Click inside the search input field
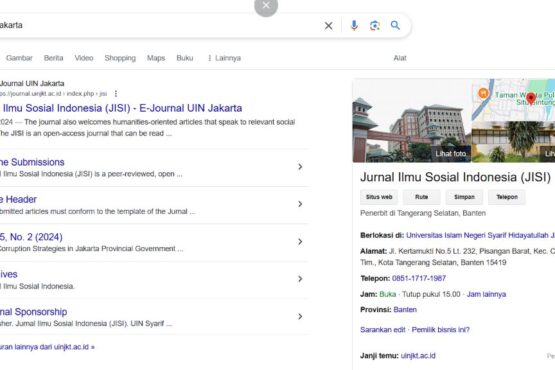The height and width of the screenshot is (370, 555). point(159,25)
